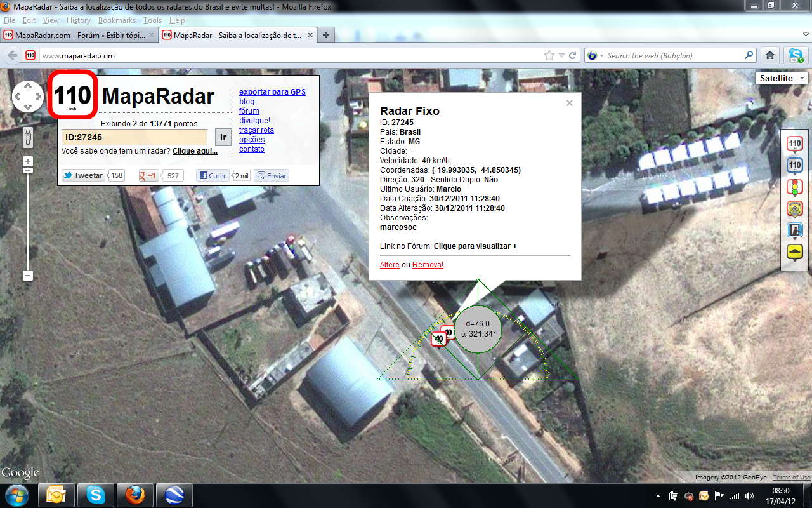Open the Firefox home page button
Viewport: 812px width, 508px height.
coord(770,55)
